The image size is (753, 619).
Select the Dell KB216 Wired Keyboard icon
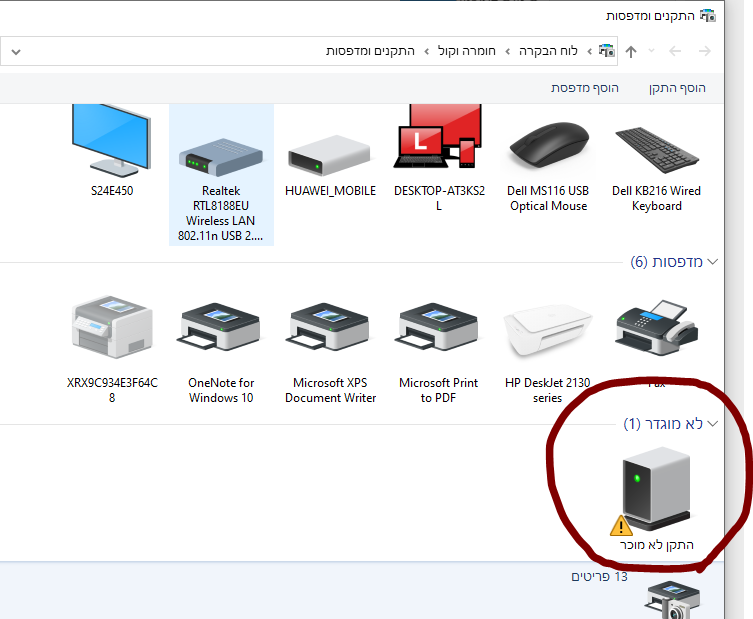tap(657, 149)
